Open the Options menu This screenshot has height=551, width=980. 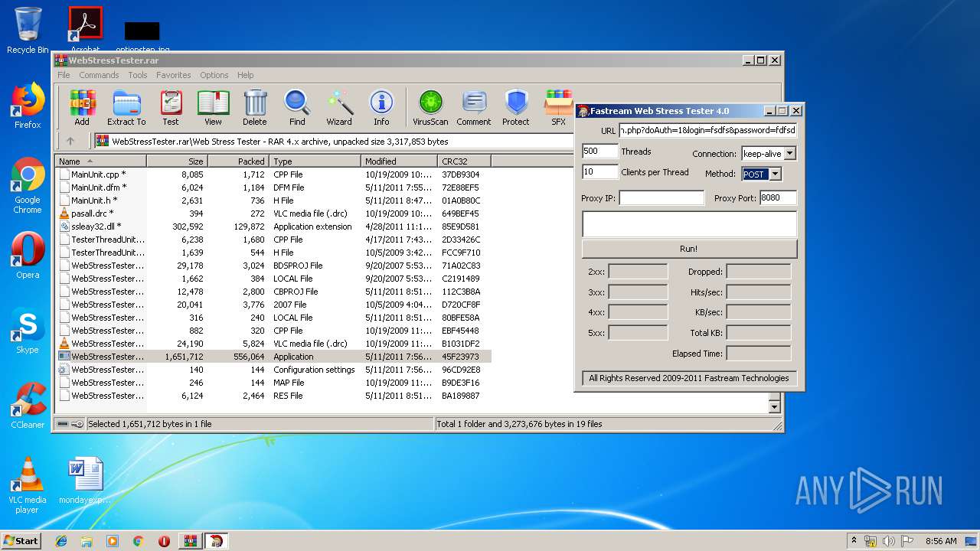point(214,75)
